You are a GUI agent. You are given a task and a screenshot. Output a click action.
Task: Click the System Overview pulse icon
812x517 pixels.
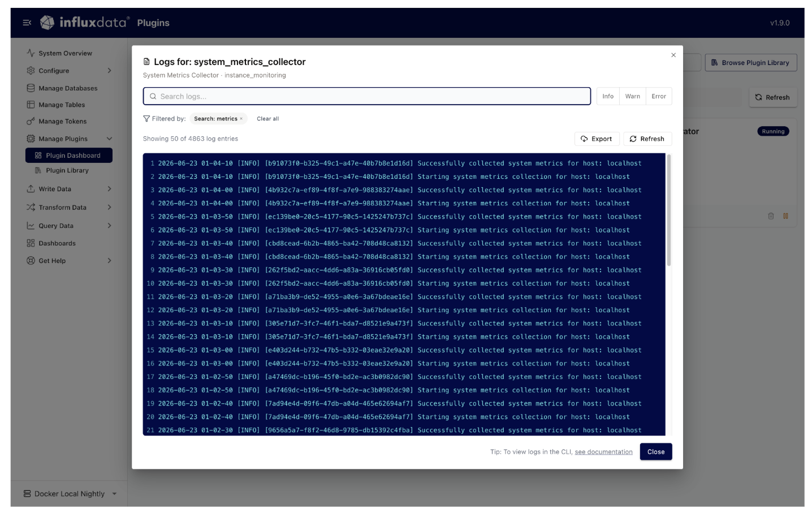[x=31, y=53]
